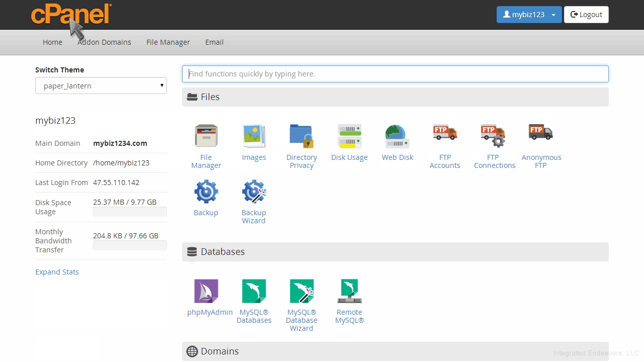Focus the Find functions search field
The image size is (644, 362).
[x=395, y=74]
